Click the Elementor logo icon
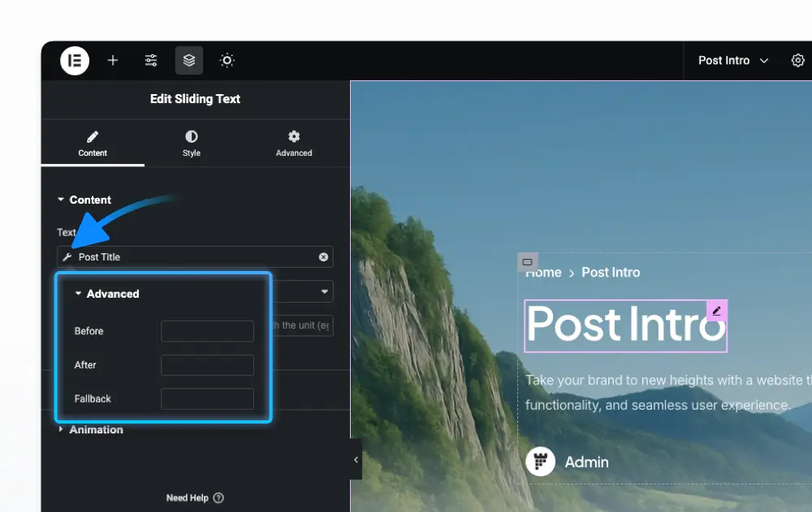The height and width of the screenshot is (512, 812). (75, 61)
